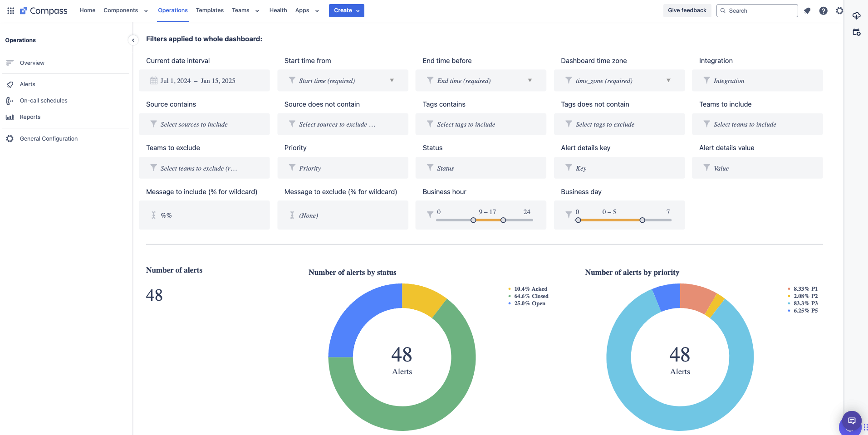Screen dimensions: 868x435
Task: Open the Health tab
Action: (x=278, y=10)
